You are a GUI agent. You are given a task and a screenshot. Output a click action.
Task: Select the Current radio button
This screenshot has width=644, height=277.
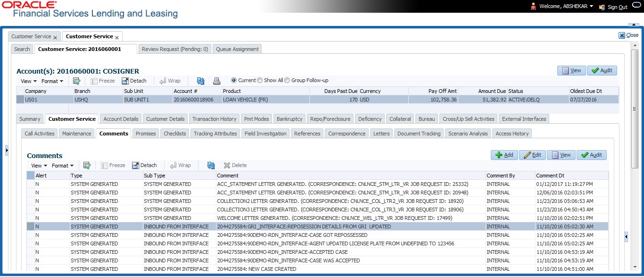coord(234,80)
